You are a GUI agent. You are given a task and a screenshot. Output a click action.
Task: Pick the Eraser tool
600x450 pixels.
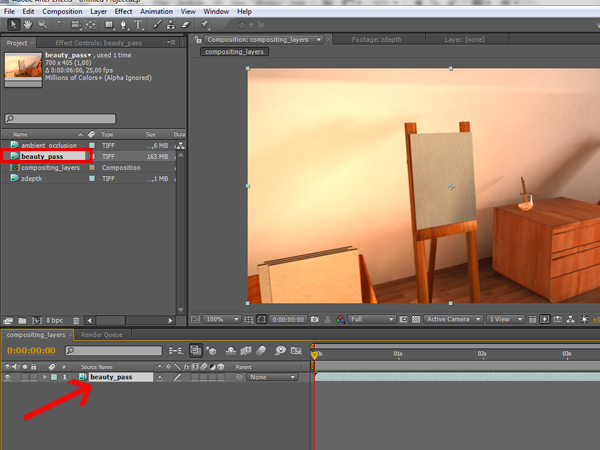coord(183,24)
